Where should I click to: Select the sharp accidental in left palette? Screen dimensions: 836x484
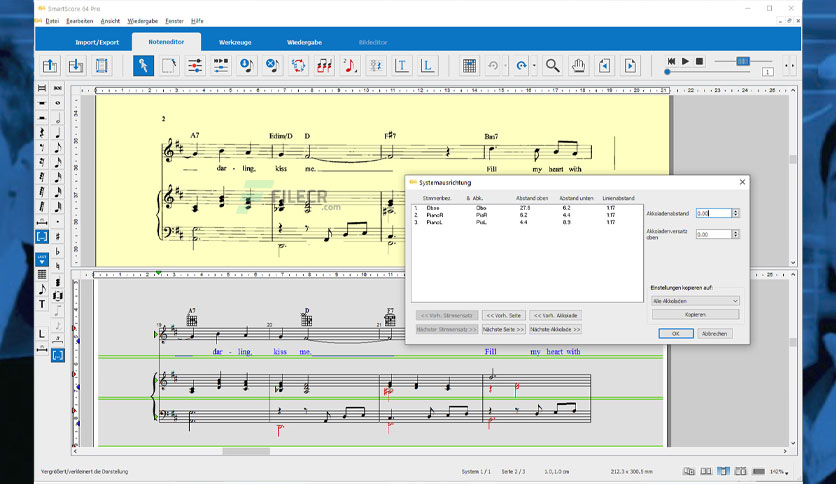tap(58, 236)
